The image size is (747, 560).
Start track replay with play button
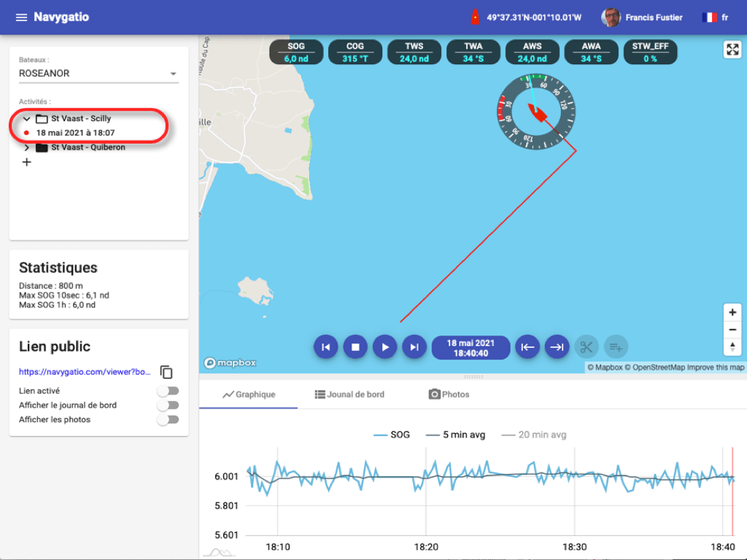point(384,347)
